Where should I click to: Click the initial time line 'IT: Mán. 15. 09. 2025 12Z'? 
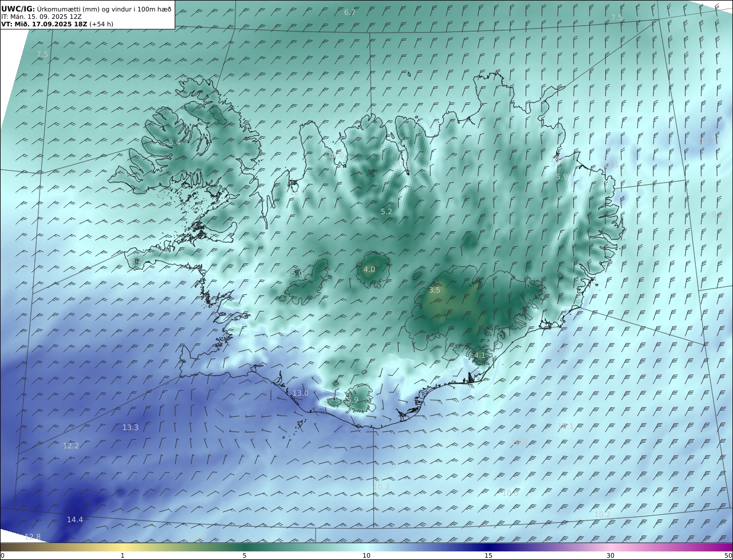pos(41,17)
